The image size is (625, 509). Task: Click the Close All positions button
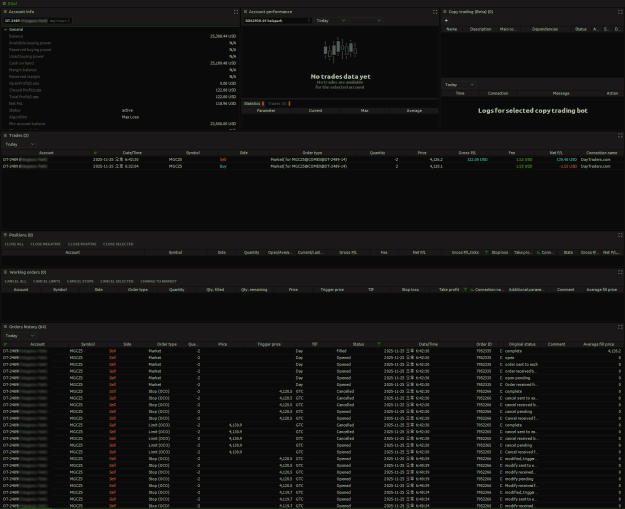[14, 244]
